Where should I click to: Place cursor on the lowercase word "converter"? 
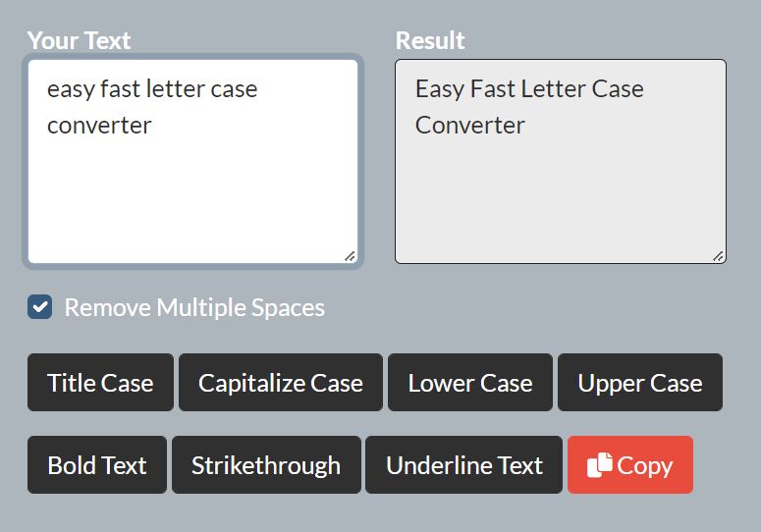[x=99, y=126]
